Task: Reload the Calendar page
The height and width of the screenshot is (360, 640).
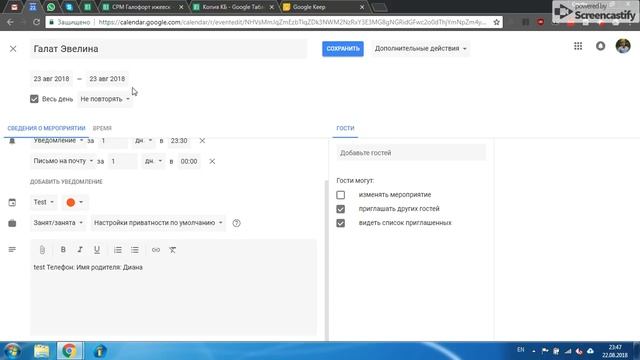Action: point(36,22)
